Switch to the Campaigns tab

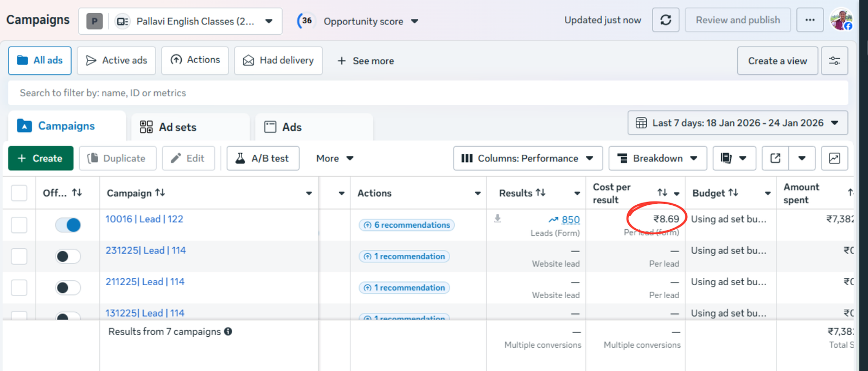coord(67,126)
